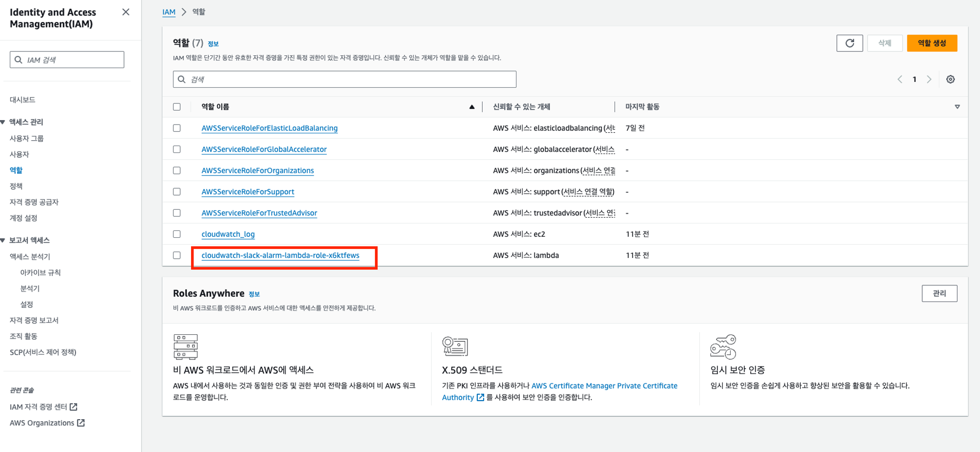The width and height of the screenshot is (980, 452).
Task: Open 대시보드 in sidebar
Action: pyautogui.click(x=23, y=100)
